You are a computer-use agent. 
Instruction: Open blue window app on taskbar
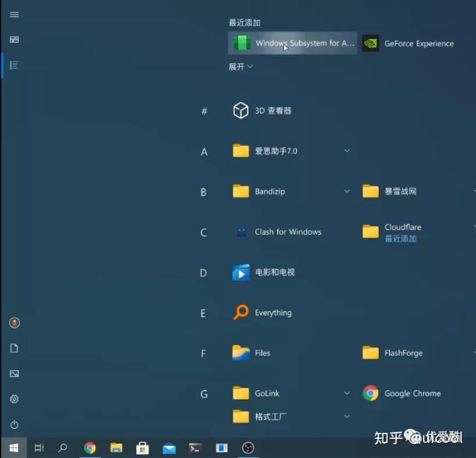pyautogui.click(x=221, y=447)
